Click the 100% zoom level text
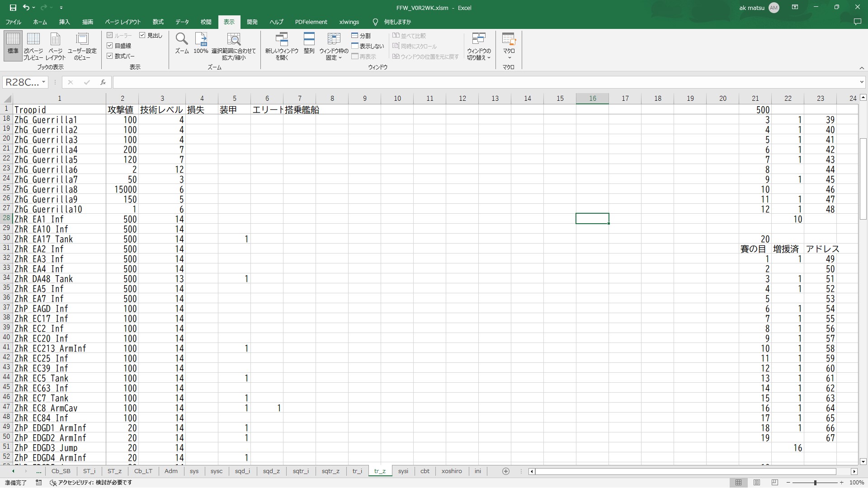Image resolution: width=868 pixels, height=488 pixels. pyautogui.click(x=857, y=483)
